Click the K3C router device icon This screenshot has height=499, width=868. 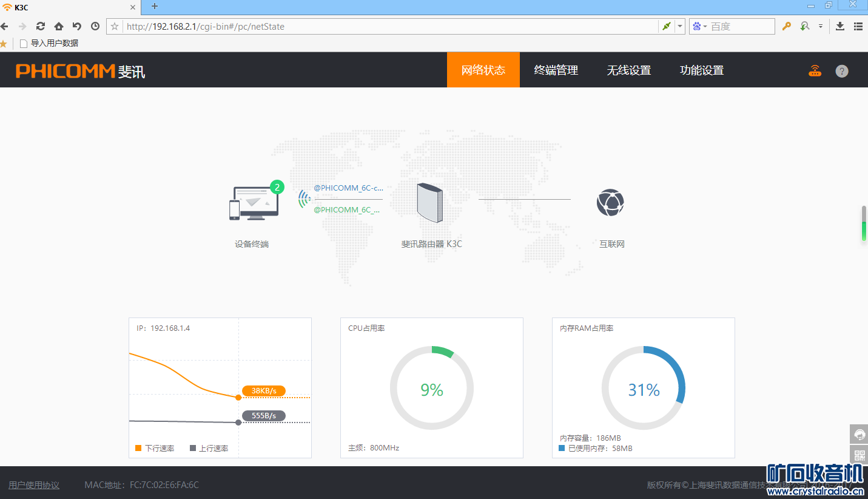[x=430, y=203]
